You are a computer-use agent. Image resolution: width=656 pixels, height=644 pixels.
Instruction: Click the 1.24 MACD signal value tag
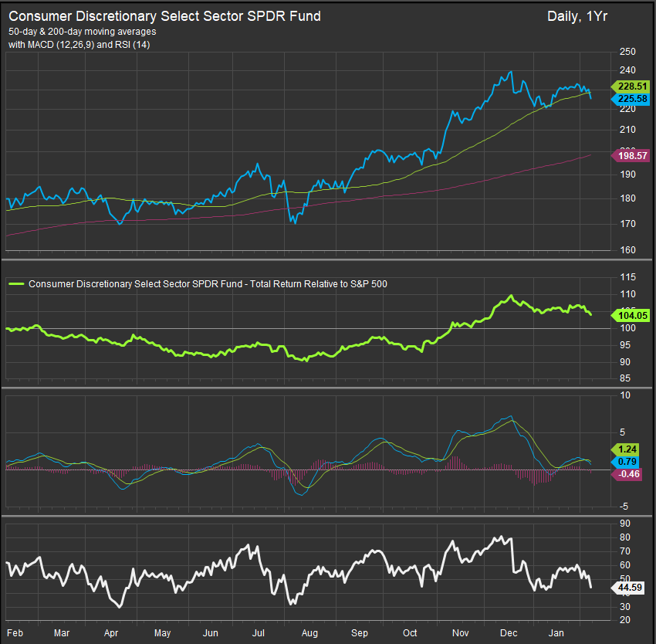tap(627, 449)
